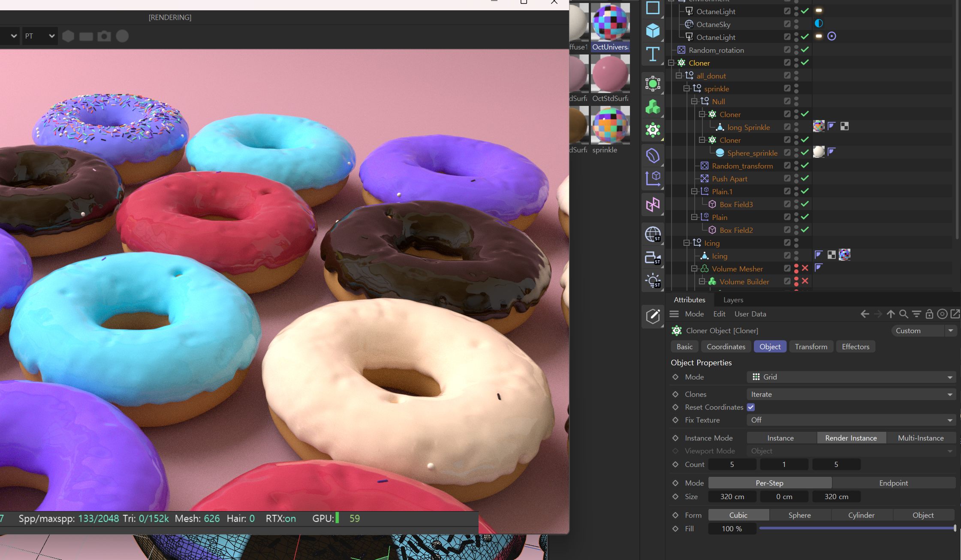
Task: Click the Octane sky environment toolbar icon
Action: (653, 234)
